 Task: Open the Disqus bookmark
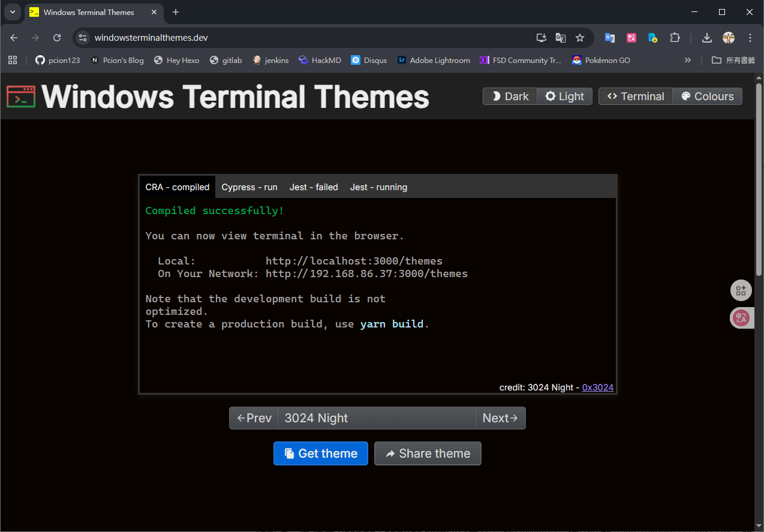click(369, 60)
